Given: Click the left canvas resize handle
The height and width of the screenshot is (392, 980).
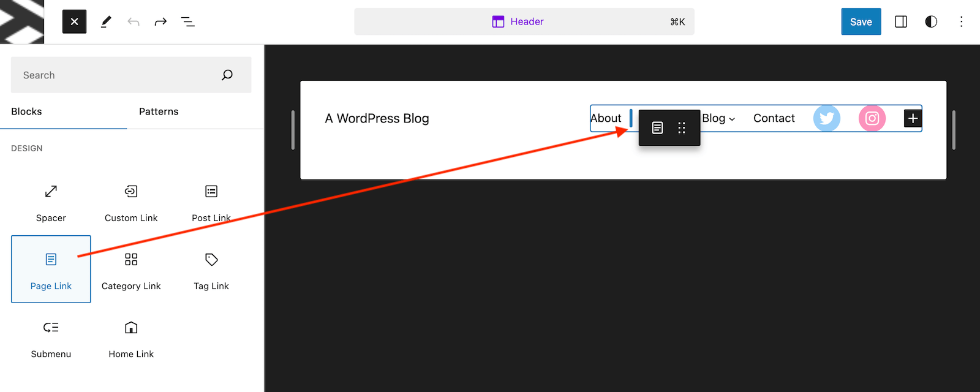Looking at the screenshot, I should 293,130.
